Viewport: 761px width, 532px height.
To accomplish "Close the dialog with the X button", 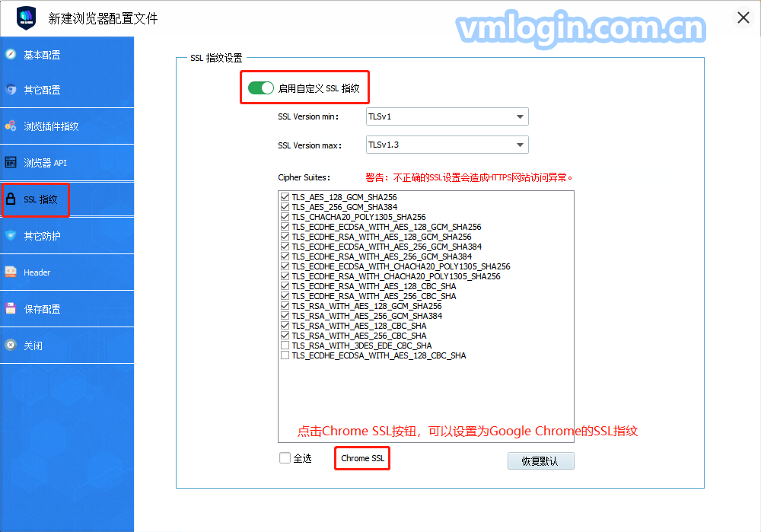I will click(x=743, y=18).
